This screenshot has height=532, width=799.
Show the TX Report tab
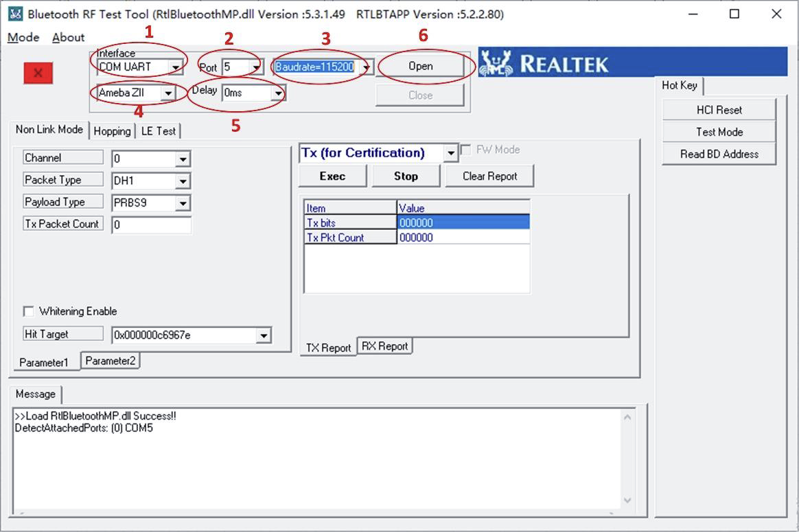tap(329, 347)
